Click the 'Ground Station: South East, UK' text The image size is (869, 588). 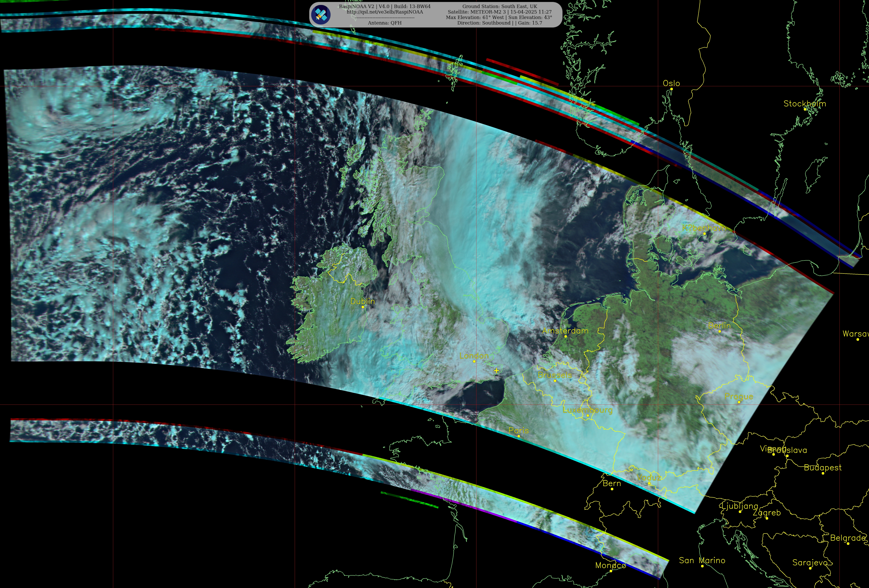coord(500,6)
